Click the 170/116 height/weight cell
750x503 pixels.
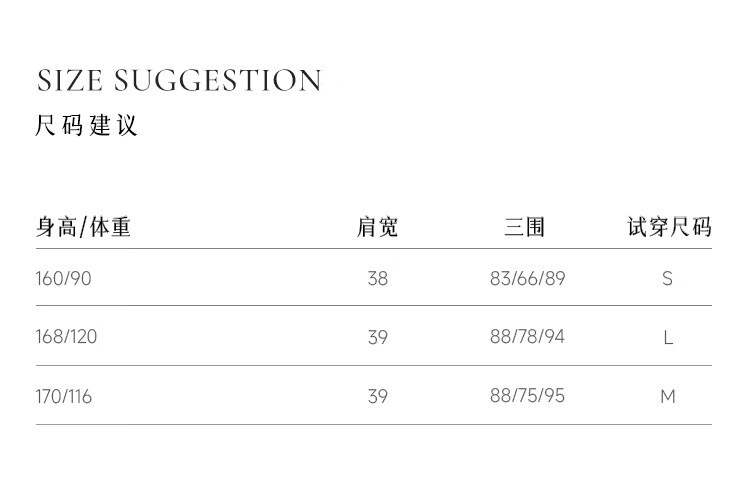[63, 396]
